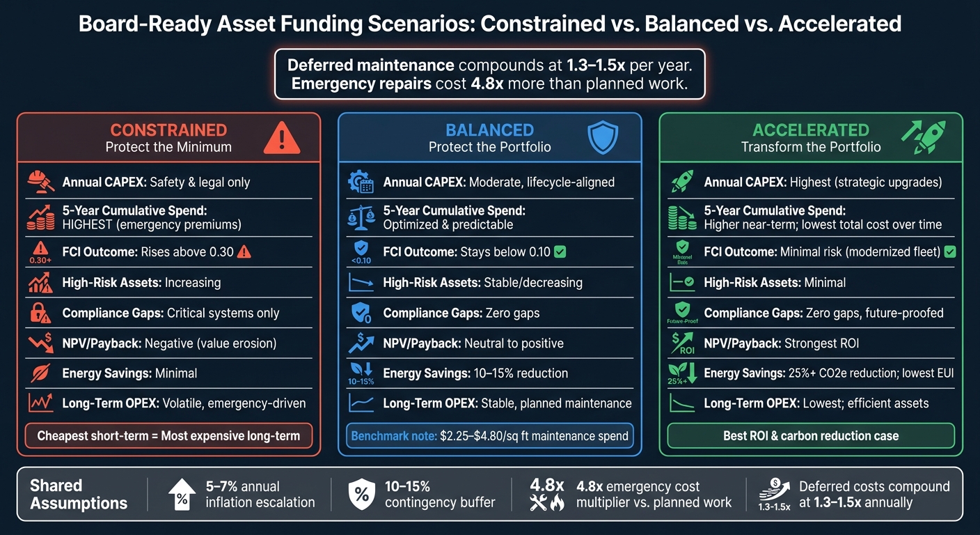Select the rising dollar NPV icon in Balanced

click(x=361, y=343)
